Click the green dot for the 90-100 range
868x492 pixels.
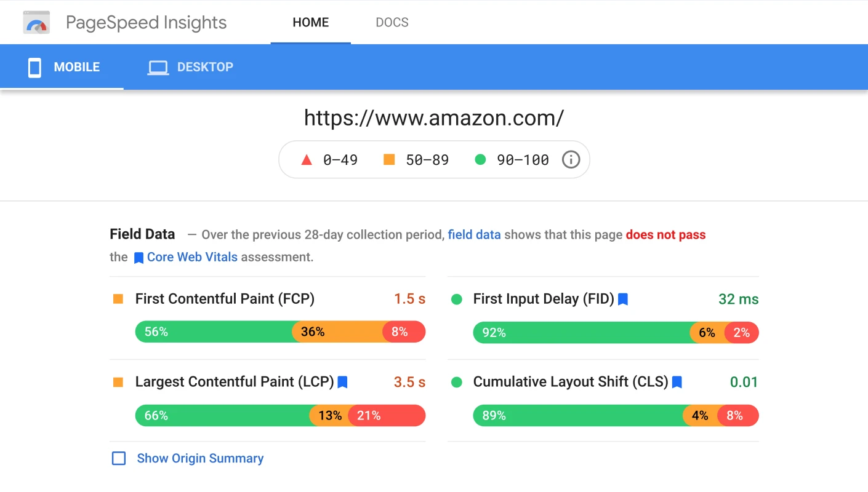[x=480, y=159]
